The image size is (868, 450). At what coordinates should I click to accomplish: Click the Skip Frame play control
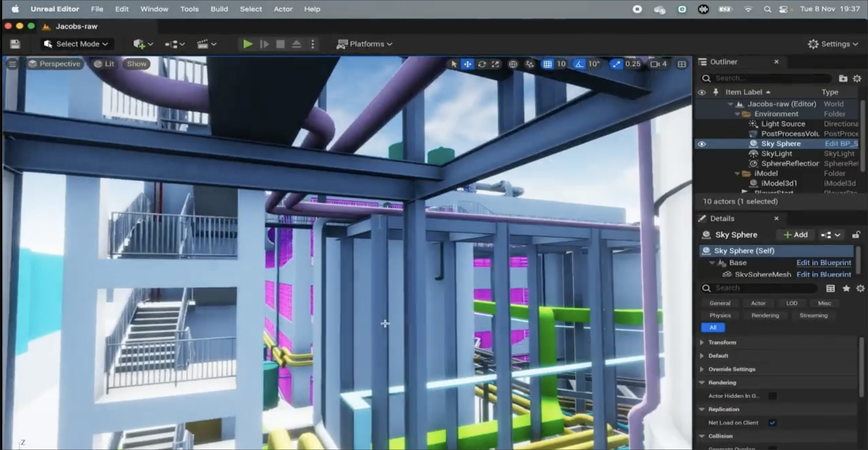[x=265, y=44]
